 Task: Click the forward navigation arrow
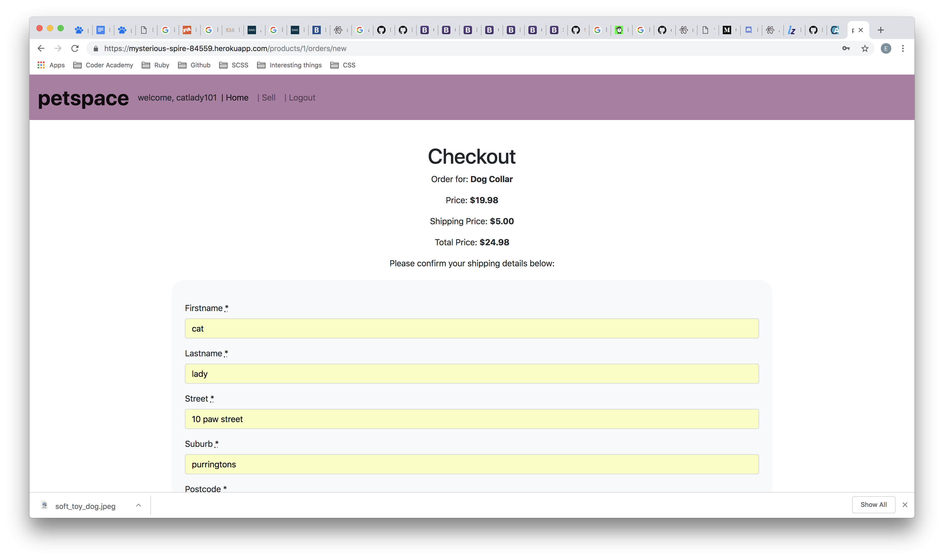tap(59, 48)
